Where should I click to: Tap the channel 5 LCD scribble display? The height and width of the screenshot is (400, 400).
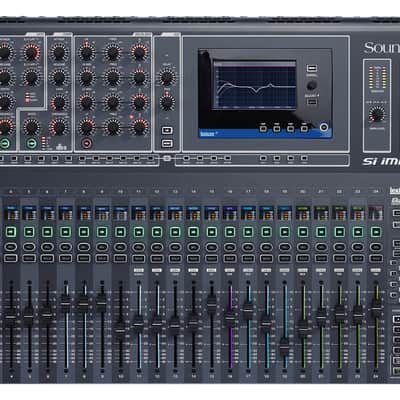(29, 212)
